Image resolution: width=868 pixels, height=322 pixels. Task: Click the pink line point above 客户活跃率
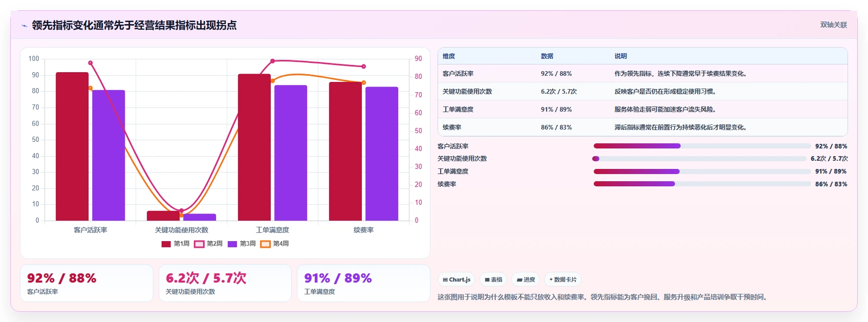pyautogui.click(x=90, y=63)
